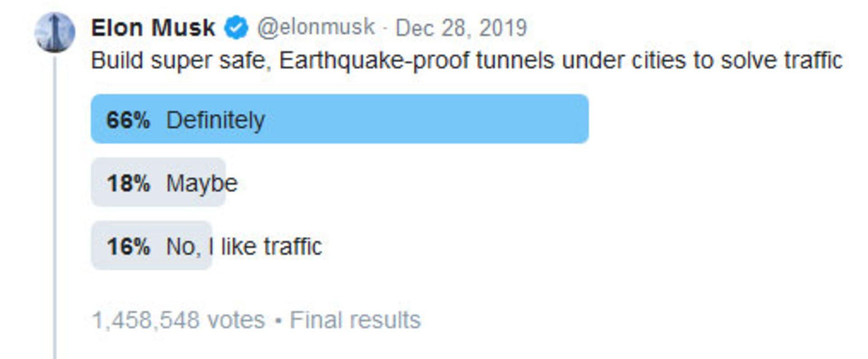868x359 pixels.
Task: Select the gray bar of the 16% option
Action: coord(151,245)
